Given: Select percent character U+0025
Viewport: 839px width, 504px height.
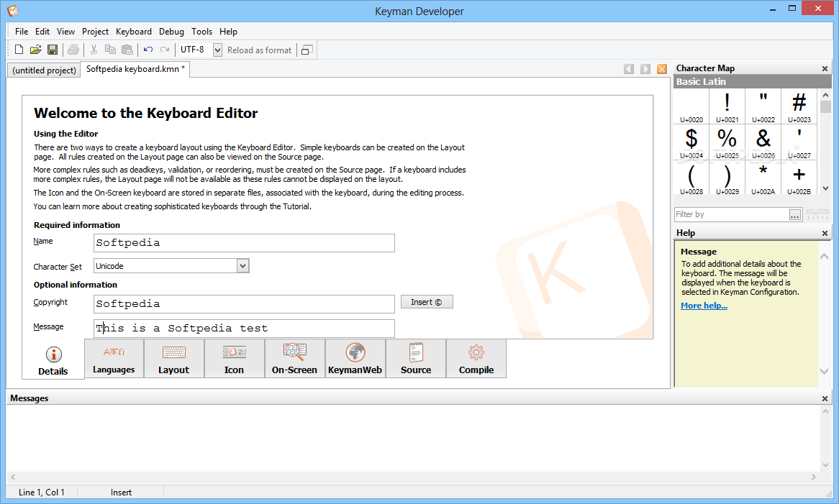Looking at the screenshot, I should (727, 142).
